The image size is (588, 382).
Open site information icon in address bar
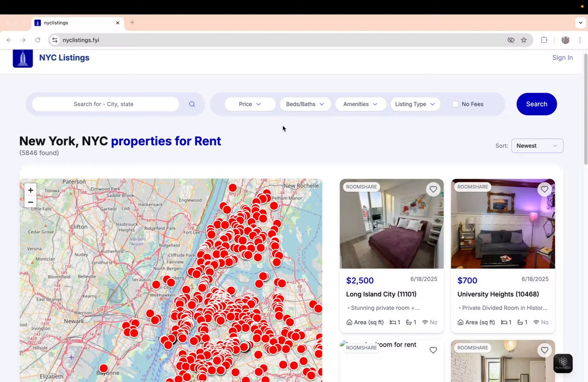click(55, 40)
